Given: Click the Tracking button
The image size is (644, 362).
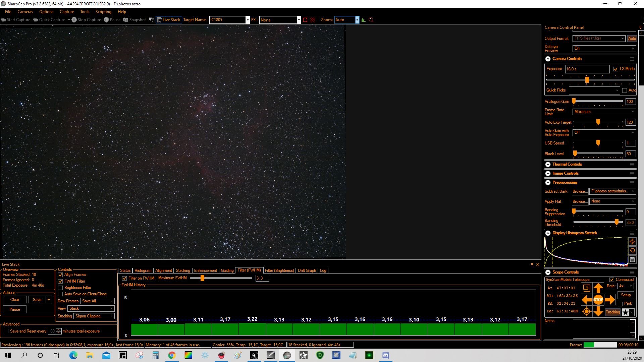Looking at the screenshot, I should pyautogui.click(x=613, y=312).
